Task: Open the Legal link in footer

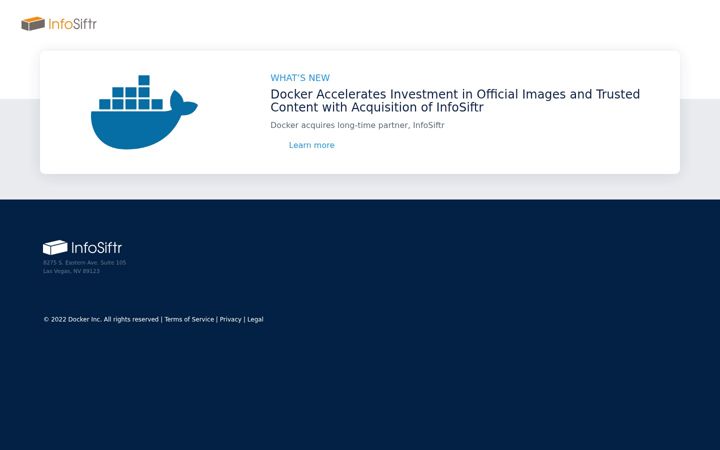Action: (255, 319)
